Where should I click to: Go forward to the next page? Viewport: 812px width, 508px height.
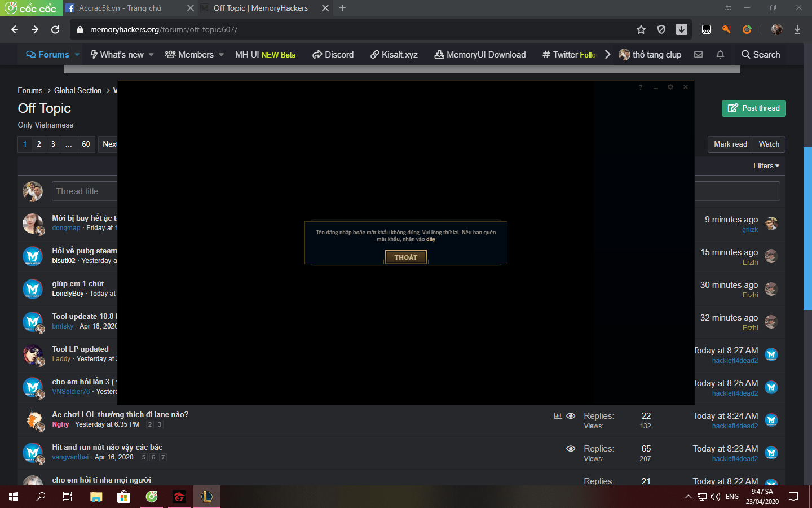35,29
